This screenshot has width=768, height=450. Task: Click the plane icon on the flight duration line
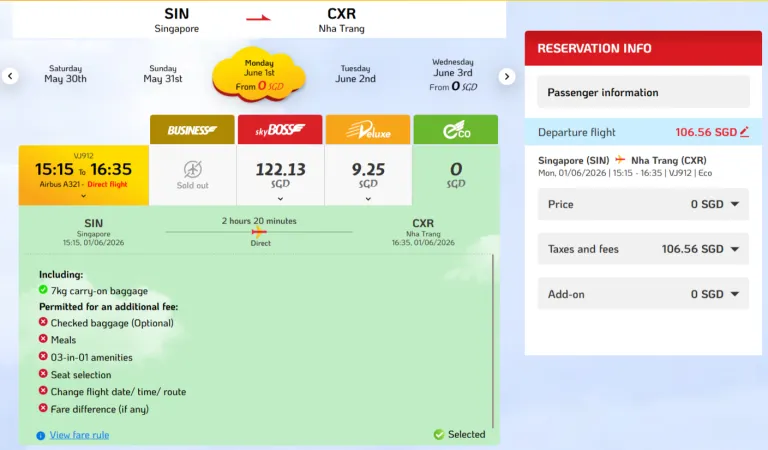click(x=260, y=231)
